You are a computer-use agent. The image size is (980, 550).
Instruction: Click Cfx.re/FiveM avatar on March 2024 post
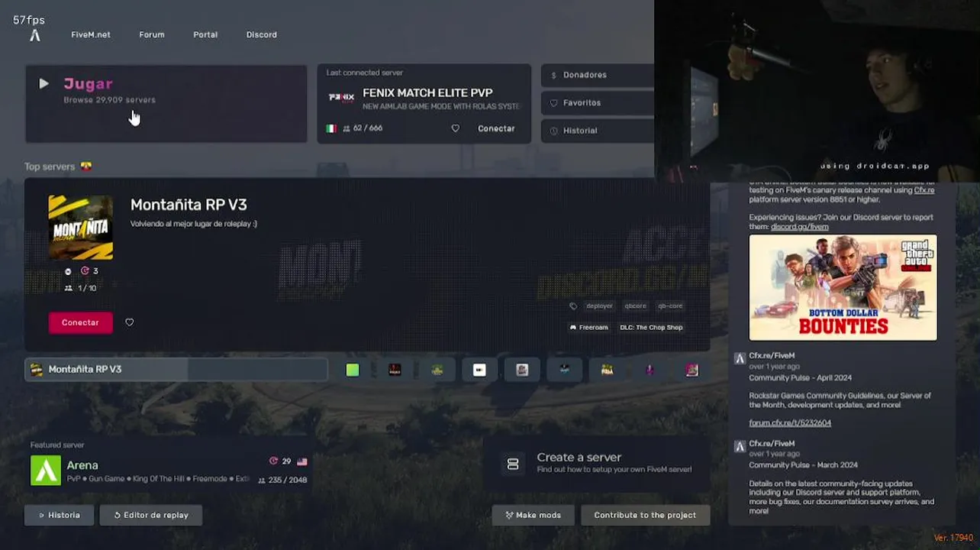click(739, 446)
